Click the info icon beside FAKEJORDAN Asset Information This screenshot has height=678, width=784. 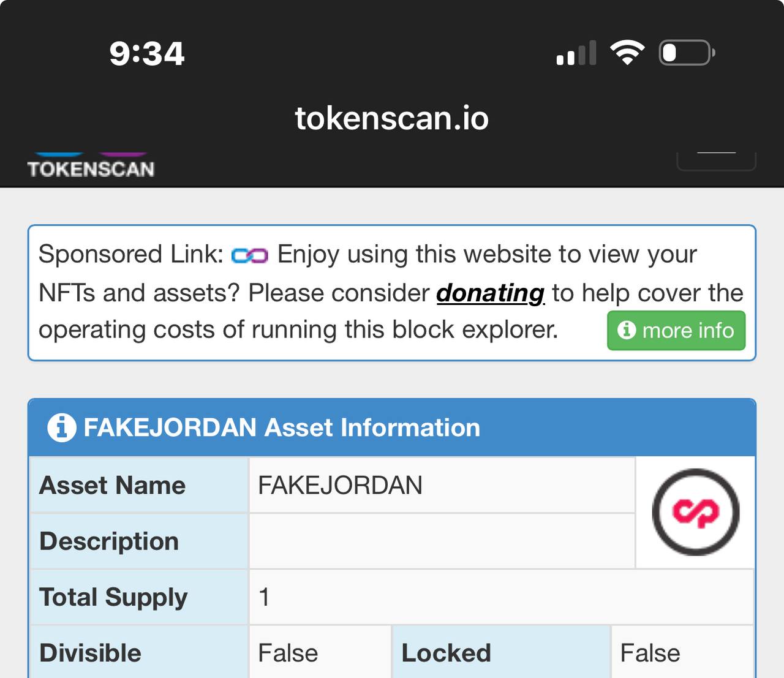click(x=62, y=428)
